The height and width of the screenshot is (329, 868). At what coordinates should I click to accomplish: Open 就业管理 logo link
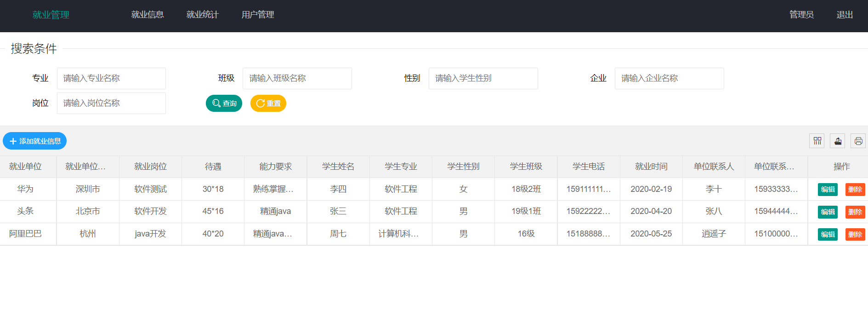coord(51,15)
